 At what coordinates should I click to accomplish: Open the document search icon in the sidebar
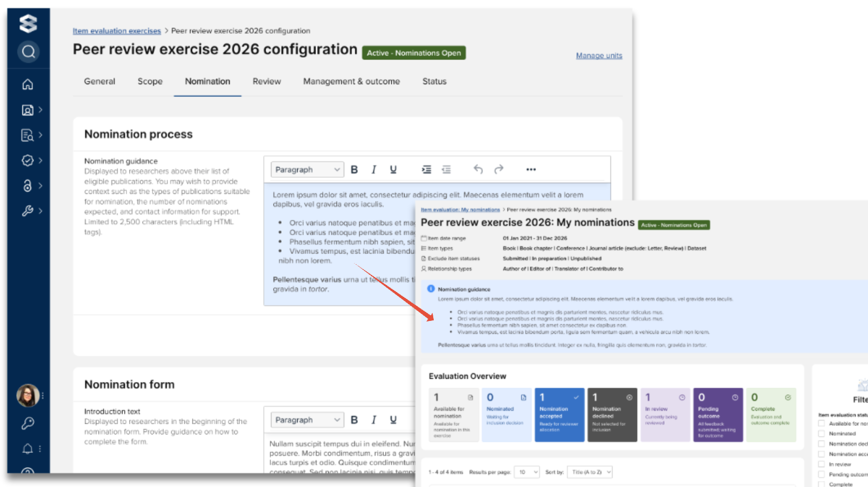click(x=27, y=135)
